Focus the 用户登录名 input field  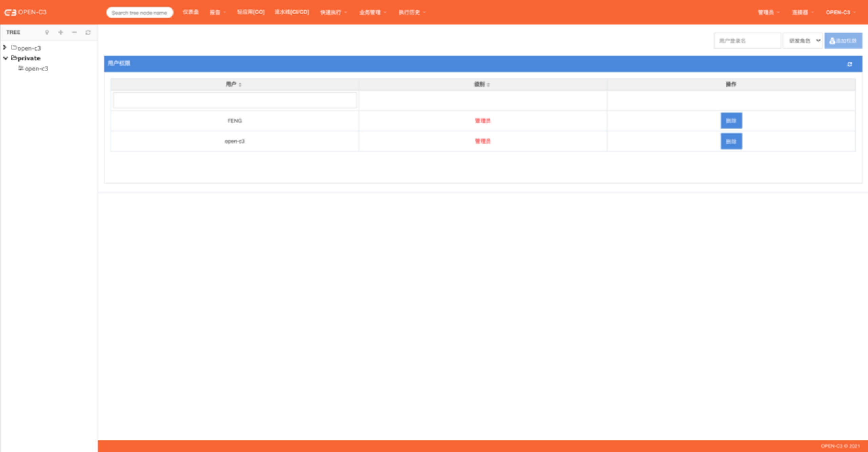747,41
